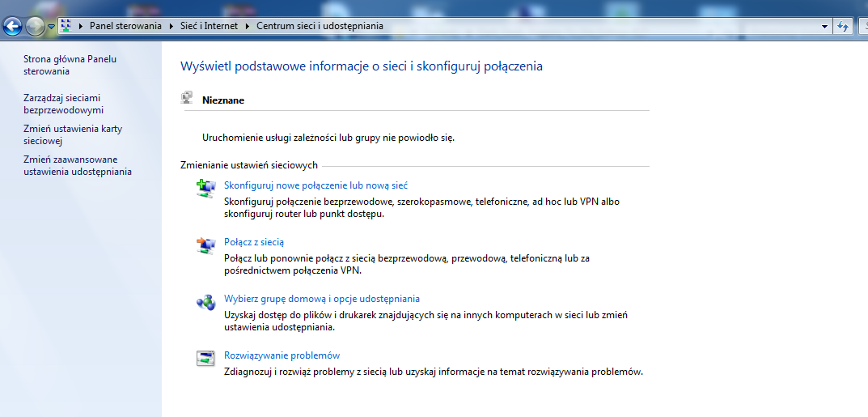Open the address bar history dropdown
The image size is (868, 417).
pos(825,26)
